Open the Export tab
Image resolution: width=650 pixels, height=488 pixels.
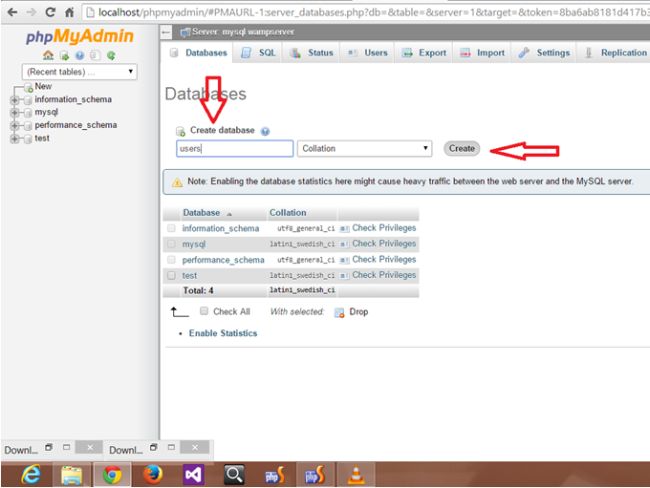click(x=424, y=53)
